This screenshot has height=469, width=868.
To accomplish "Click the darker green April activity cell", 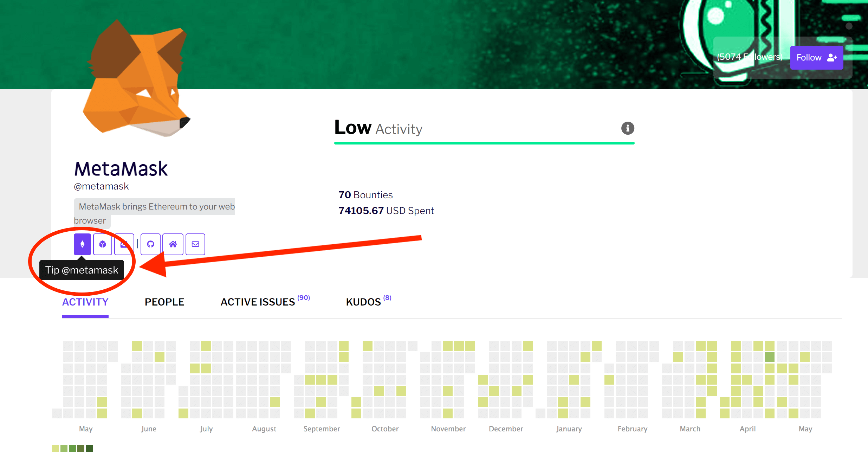I will tap(770, 357).
